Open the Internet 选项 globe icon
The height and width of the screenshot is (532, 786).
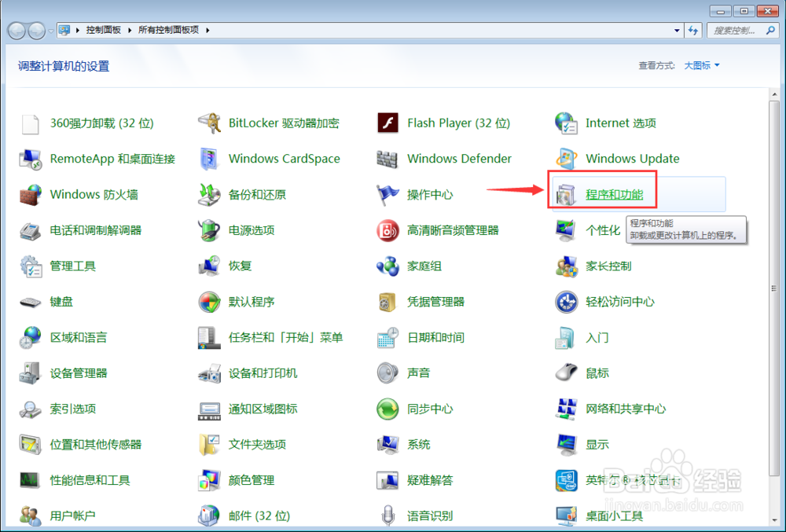567,123
